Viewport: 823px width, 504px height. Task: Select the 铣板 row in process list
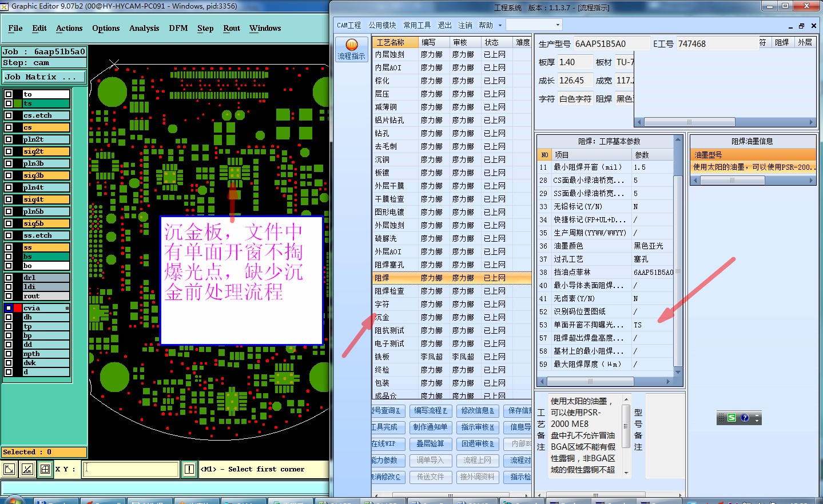(452, 357)
